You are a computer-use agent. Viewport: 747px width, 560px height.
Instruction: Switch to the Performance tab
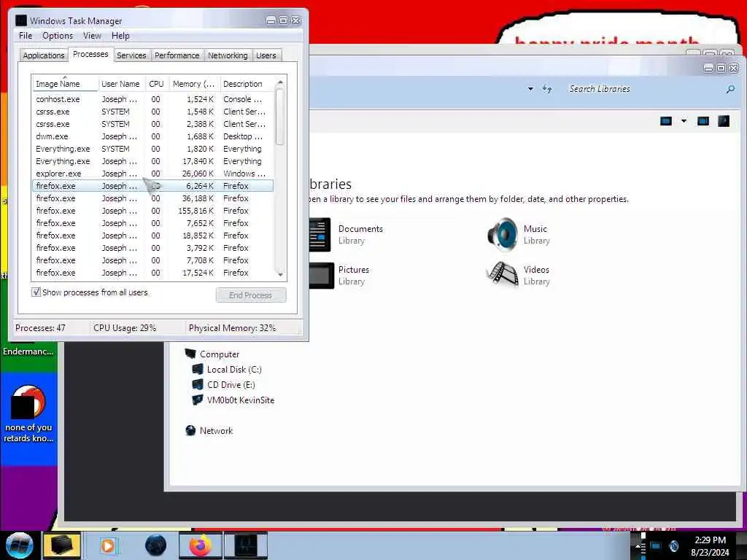(x=177, y=55)
